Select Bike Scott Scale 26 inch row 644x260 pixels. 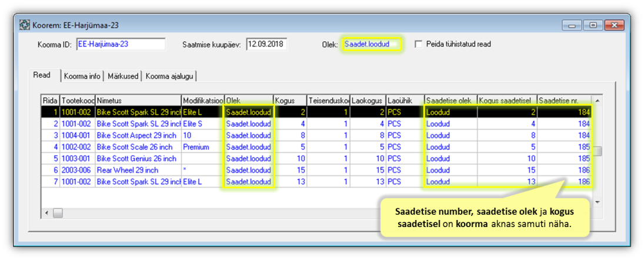pyautogui.click(x=316, y=146)
